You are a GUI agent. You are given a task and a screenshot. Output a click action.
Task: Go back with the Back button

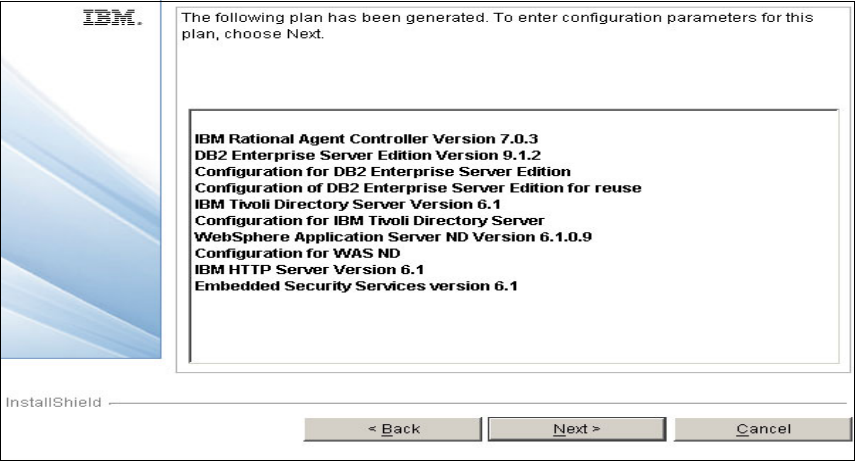393,429
